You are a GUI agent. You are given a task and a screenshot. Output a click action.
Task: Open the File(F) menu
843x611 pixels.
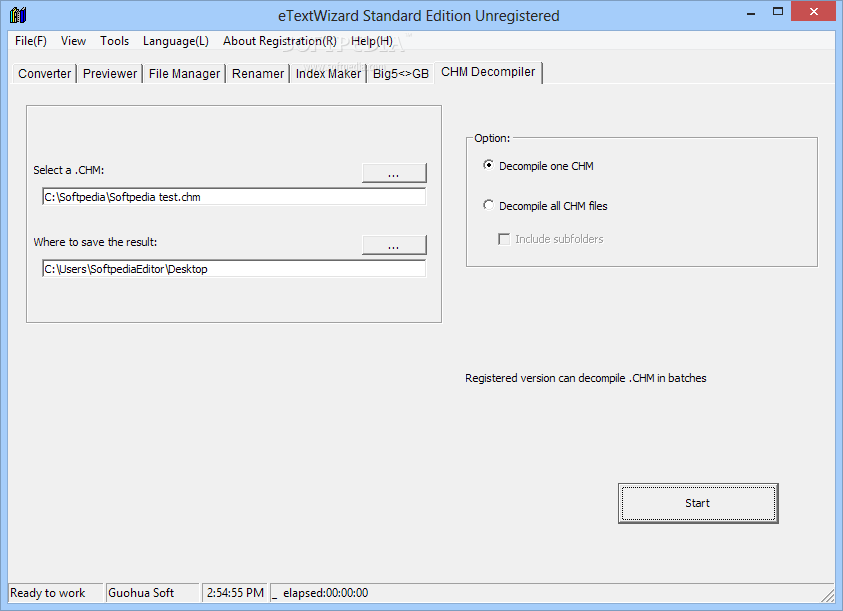[31, 41]
